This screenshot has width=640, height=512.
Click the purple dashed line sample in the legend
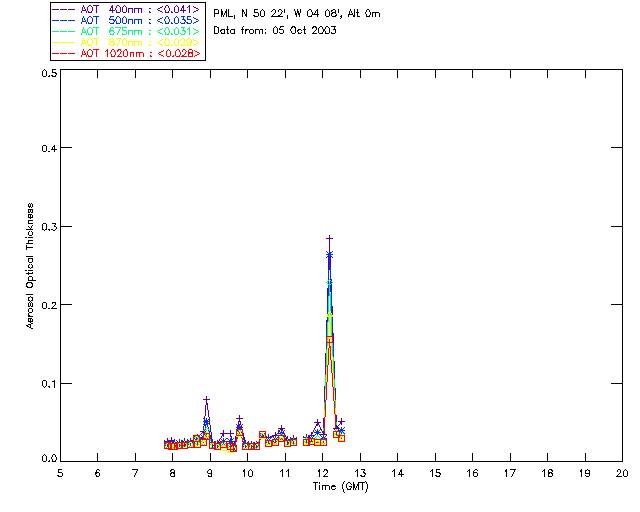pyautogui.click(x=64, y=9)
